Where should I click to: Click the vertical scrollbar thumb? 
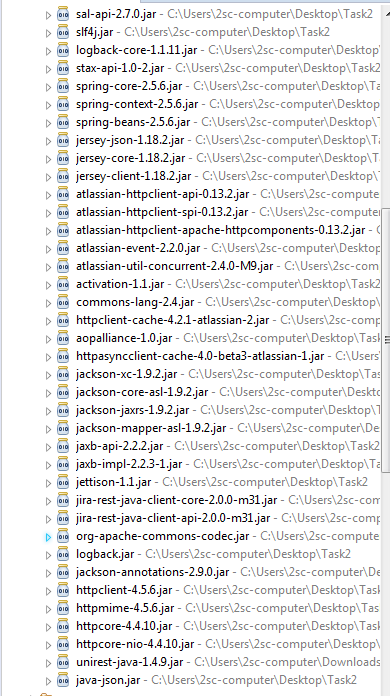click(386, 341)
